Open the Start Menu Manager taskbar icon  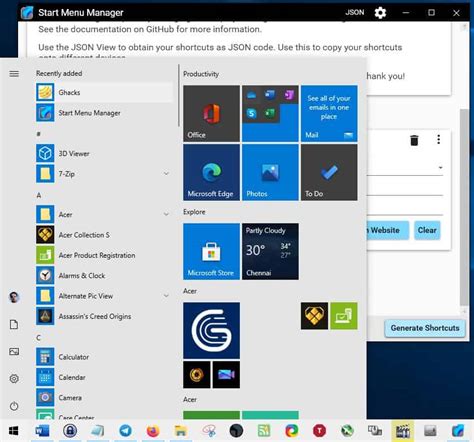click(x=458, y=431)
